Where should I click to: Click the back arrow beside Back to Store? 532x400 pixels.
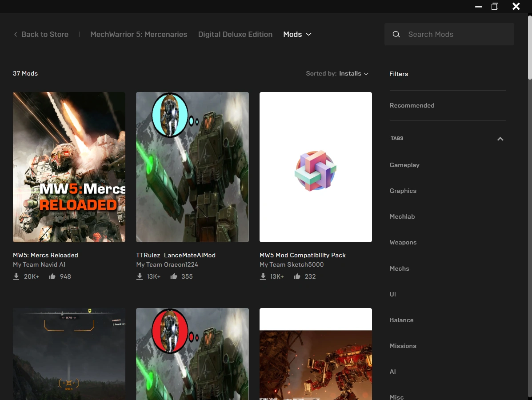16,34
